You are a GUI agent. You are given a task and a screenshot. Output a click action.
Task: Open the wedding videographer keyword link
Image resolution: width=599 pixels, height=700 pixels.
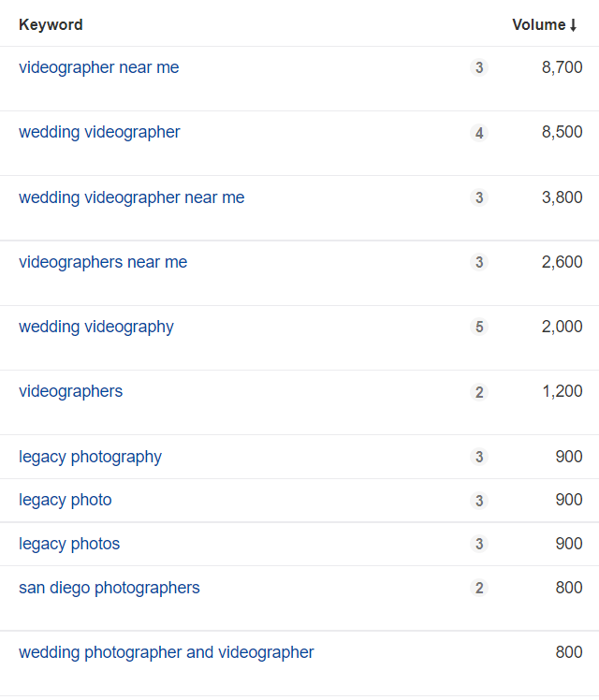coord(99,132)
